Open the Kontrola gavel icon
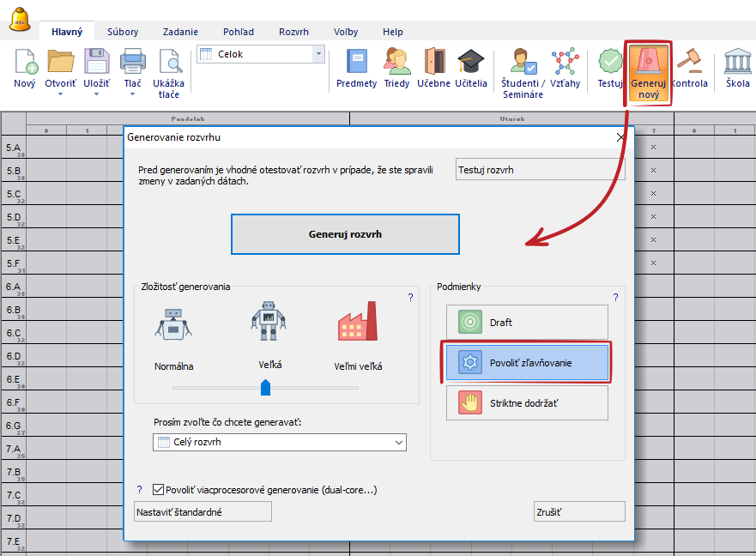Image resolution: width=756 pixels, height=556 pixels. [689, 62]
